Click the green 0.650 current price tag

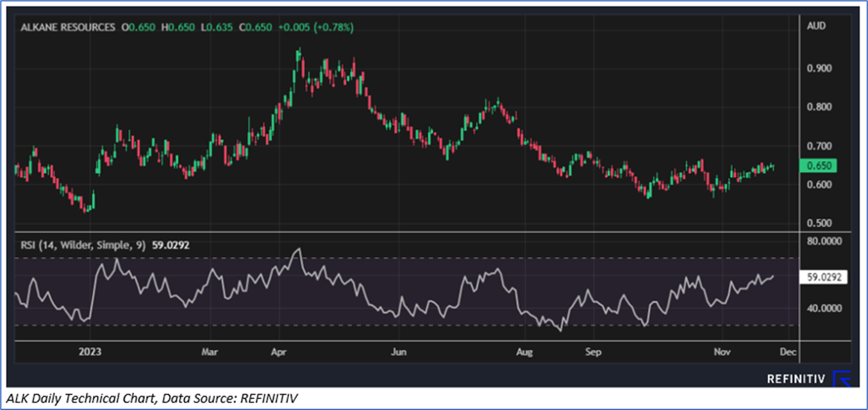[819, 166]
